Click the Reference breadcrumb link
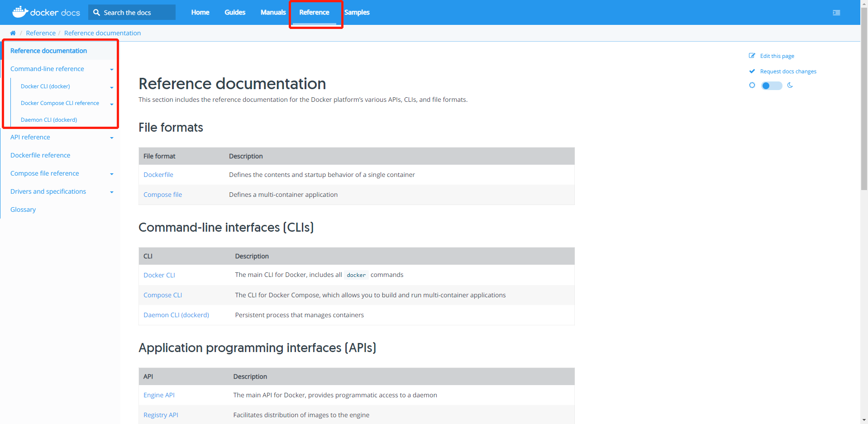The width and height of the screenshot is (868, 424). pos(41,33)
